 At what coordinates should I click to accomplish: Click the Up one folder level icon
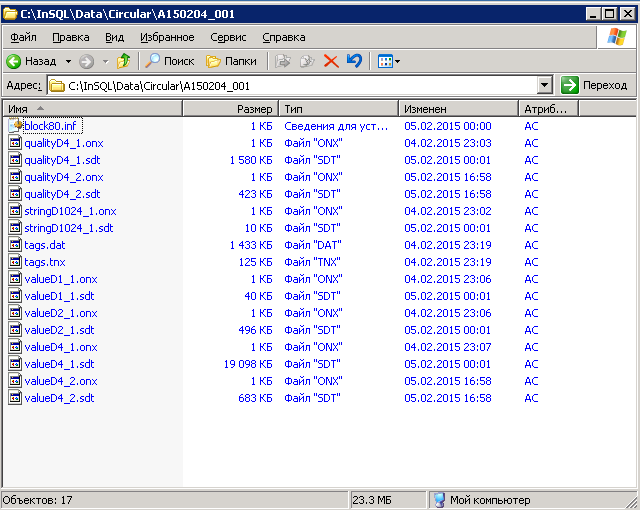[124, 61]
